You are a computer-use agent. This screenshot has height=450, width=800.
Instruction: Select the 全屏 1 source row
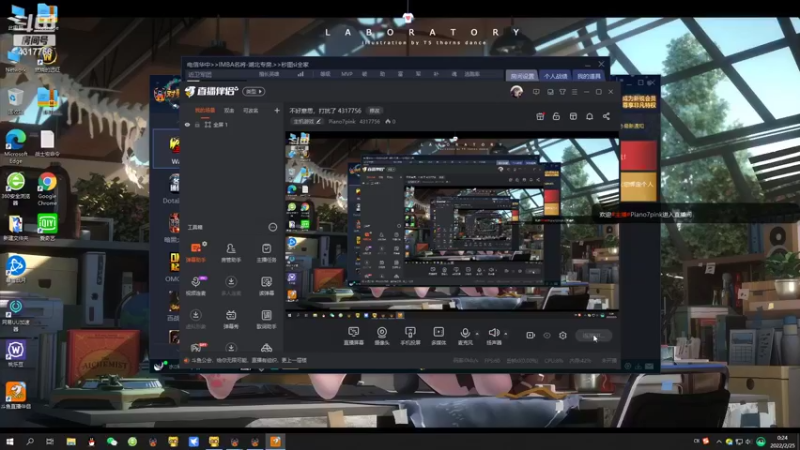tap(232, 124)
